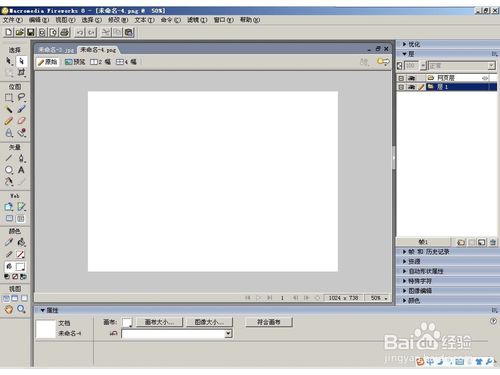Select the Eraser tool
The image size is (500, 375).
click(21, 121)
